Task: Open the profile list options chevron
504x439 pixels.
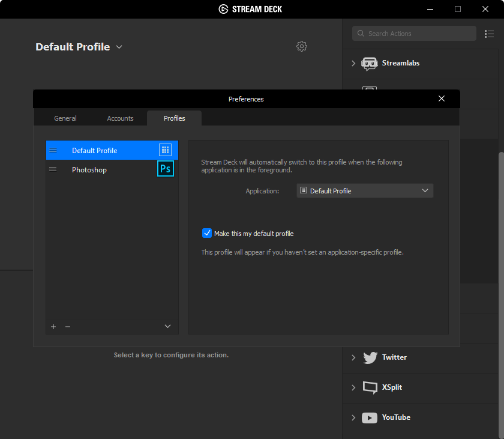Action: click(167, 327)
